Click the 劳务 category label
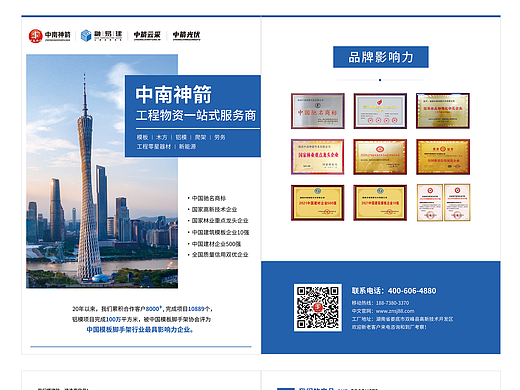Viewport: 520px width, 390px height. tap(220, 137)
